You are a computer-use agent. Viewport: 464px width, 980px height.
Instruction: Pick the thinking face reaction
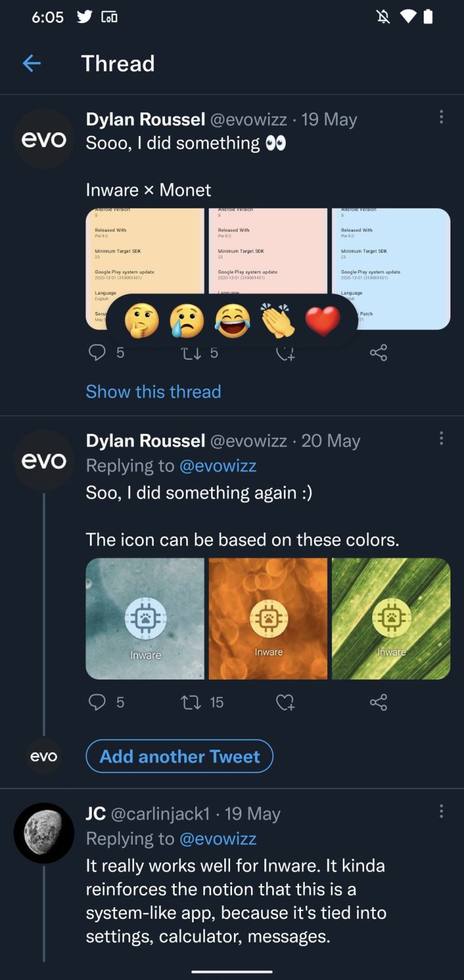[141, 321]
